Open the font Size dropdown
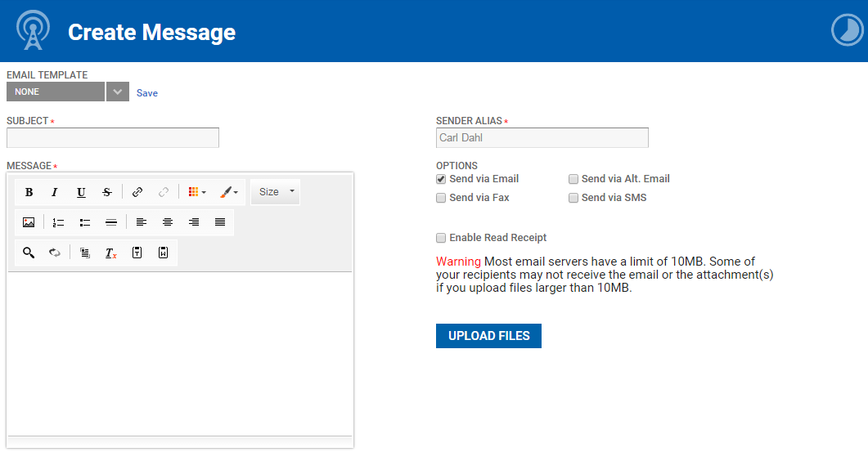 [275, 192]
